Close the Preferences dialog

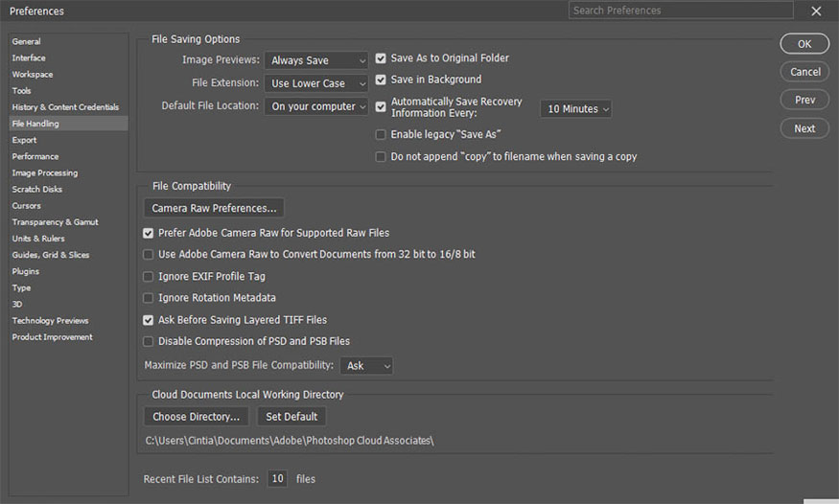tap(816, 11)
